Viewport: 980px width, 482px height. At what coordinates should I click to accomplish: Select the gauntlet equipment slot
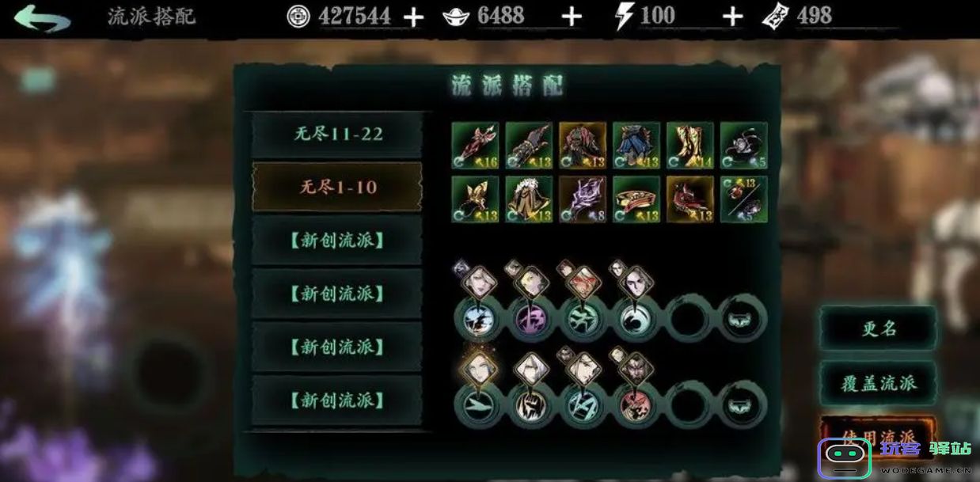tap(529, 146)
